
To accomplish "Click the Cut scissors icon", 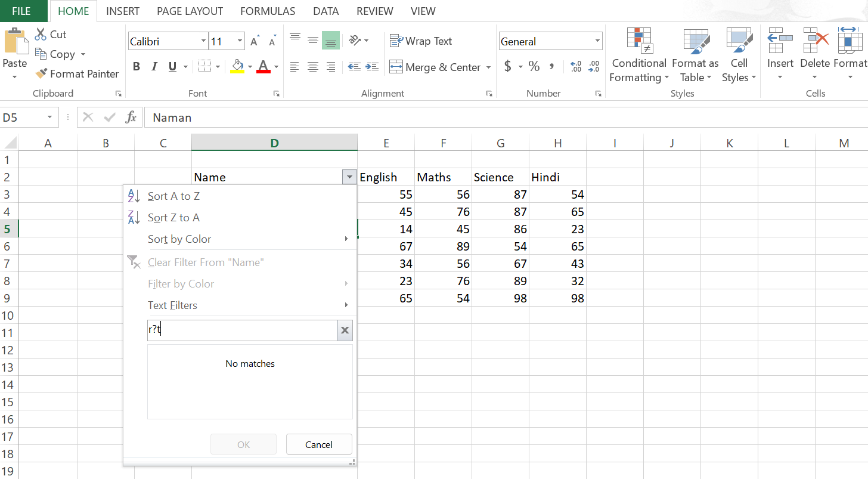I will click(x=41, y=34).
